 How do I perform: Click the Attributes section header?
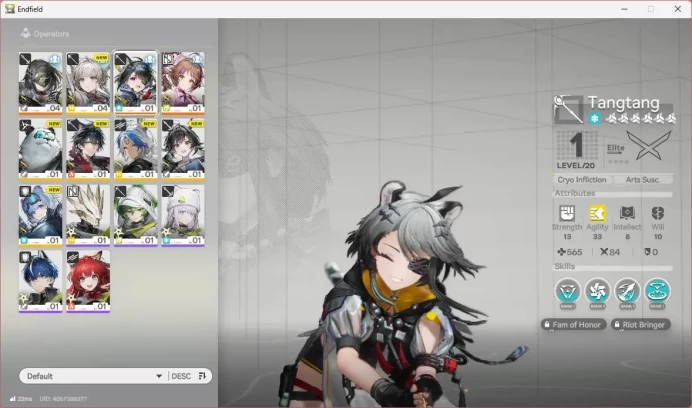pos(575,193)
